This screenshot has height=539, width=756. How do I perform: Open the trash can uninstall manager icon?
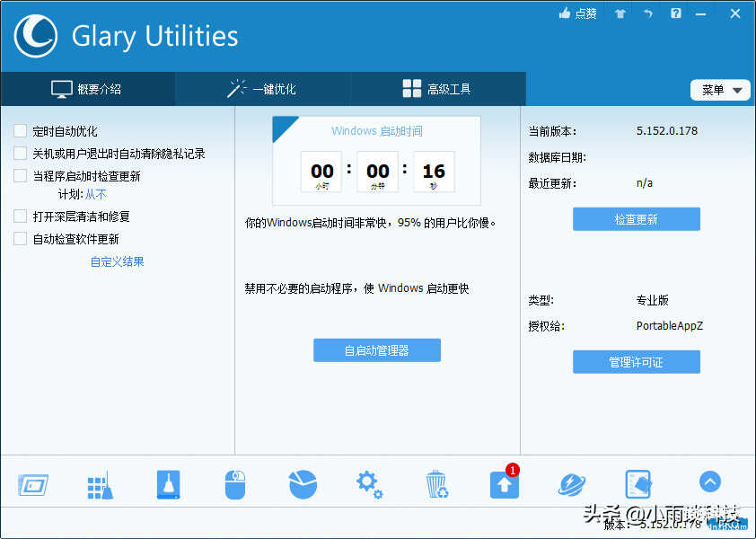click(436, 484)
